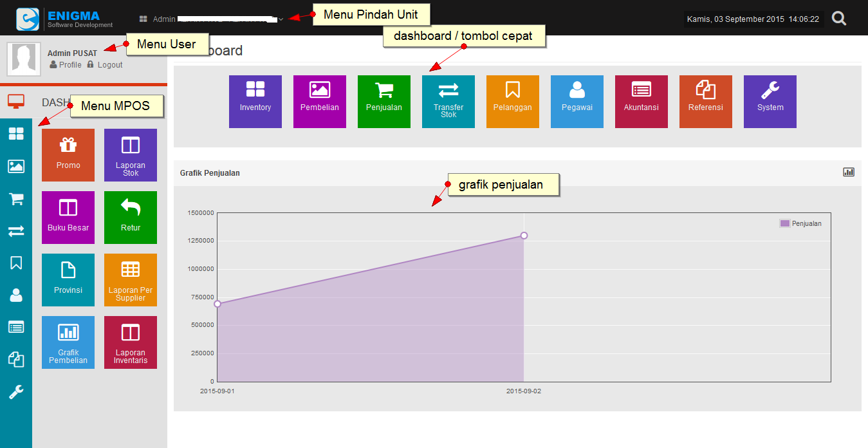
Task: Click the search magnifier icon
Action: click(839, 19)
